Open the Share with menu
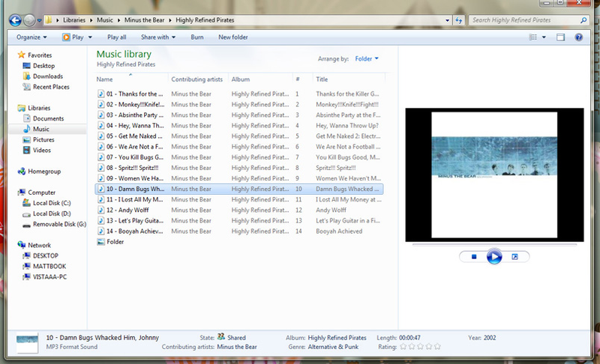600x364 pixels. pyautogui.click(x=158, y=37)
